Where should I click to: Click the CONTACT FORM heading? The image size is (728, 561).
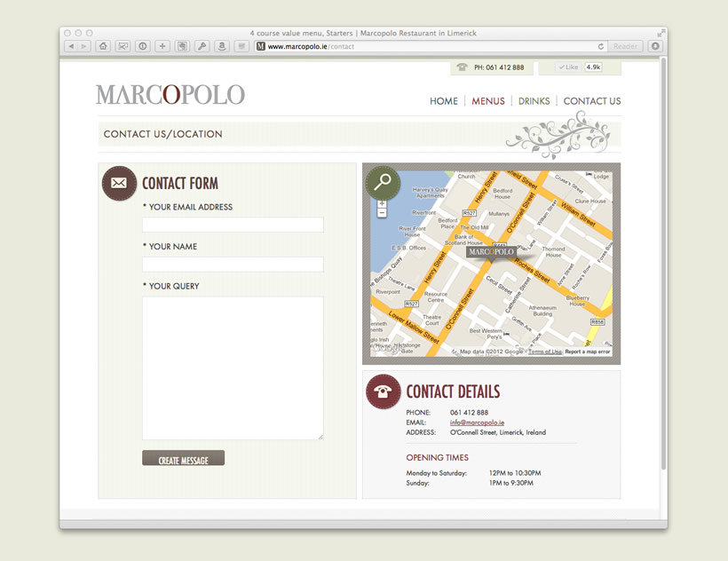click(x=180, y=183)
